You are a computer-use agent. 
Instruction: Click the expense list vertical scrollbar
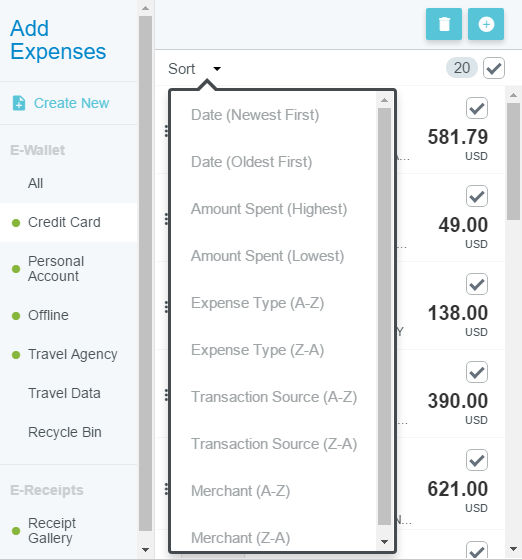[x=513, y=162]
